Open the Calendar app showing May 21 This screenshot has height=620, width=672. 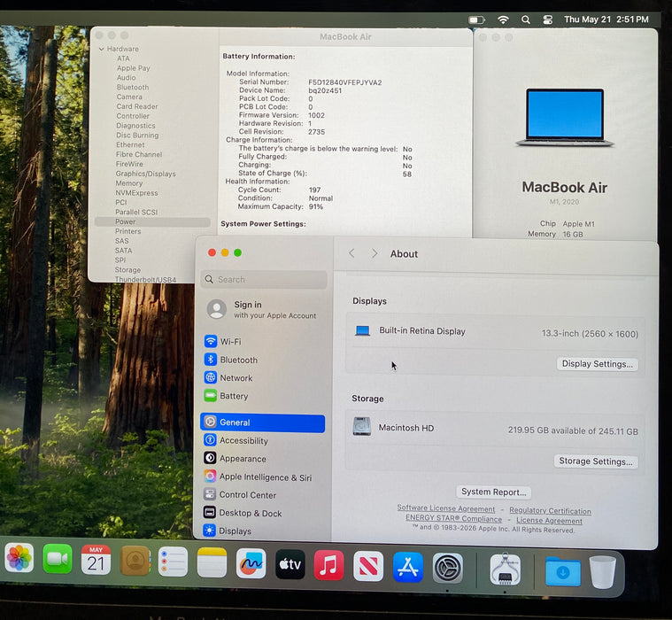point(96,560)
